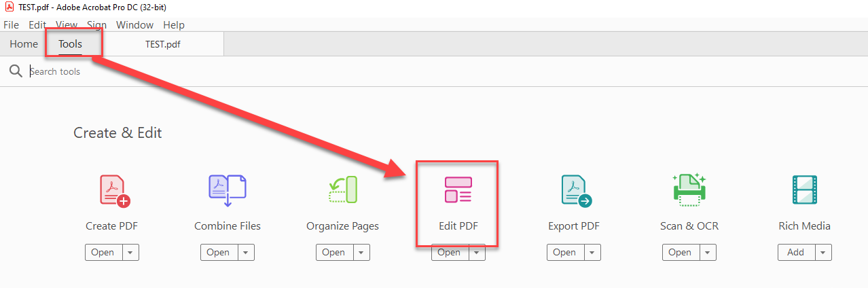Image resolution: width=868 pixels, height=288 pixels.
Task: Open the Export PDF dropdown arrow
Action: [593, 253]
